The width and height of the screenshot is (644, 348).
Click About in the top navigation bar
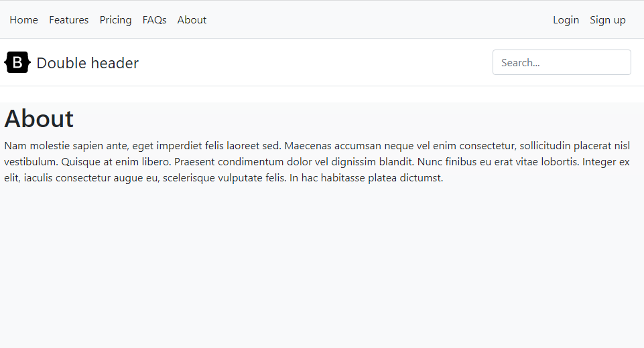point(192,19)
